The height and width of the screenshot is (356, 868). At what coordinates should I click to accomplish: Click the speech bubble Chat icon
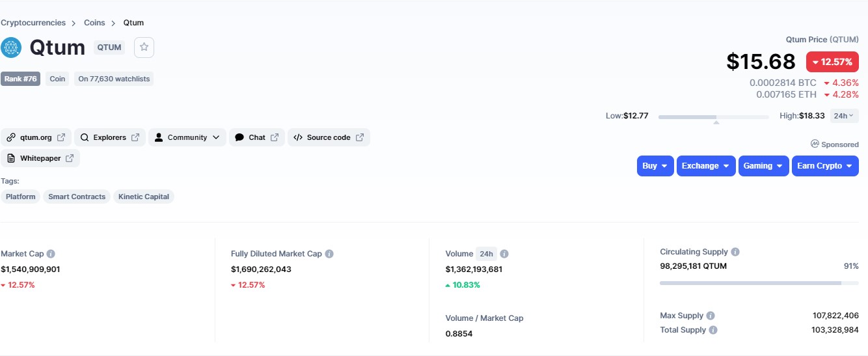pyautogui.click(x=239, y=137)
